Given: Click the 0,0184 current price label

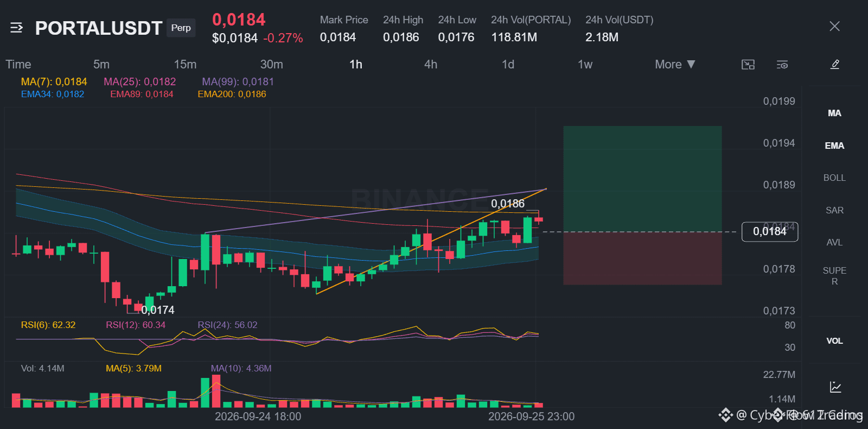Looking at the screenshot, I should (769, 231).
